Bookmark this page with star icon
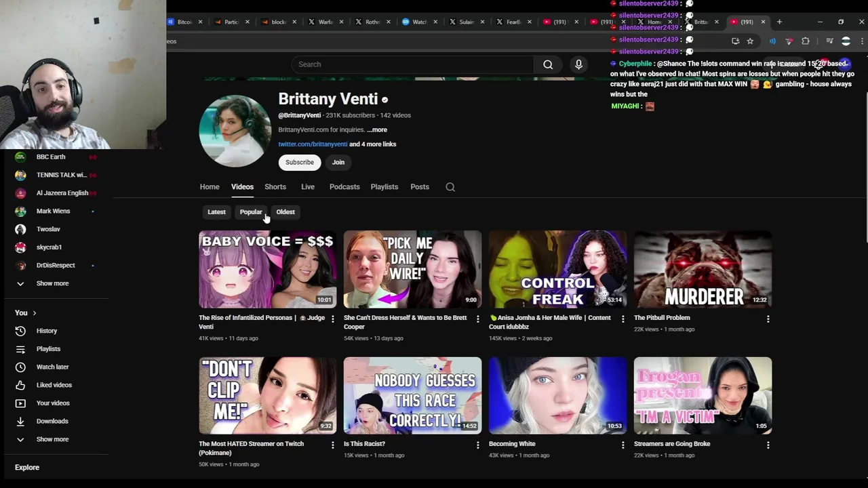The width and height of the screenshot is (868, 488). 750,41
